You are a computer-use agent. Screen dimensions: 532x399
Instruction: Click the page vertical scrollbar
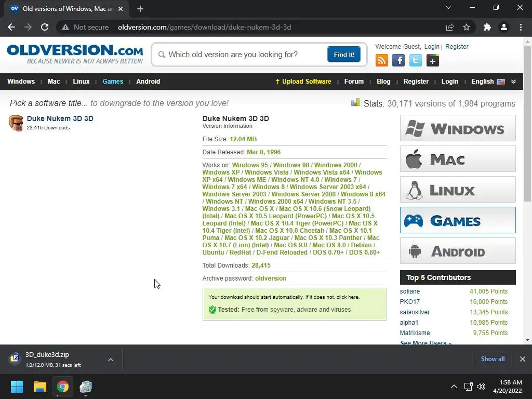point(527,123)
